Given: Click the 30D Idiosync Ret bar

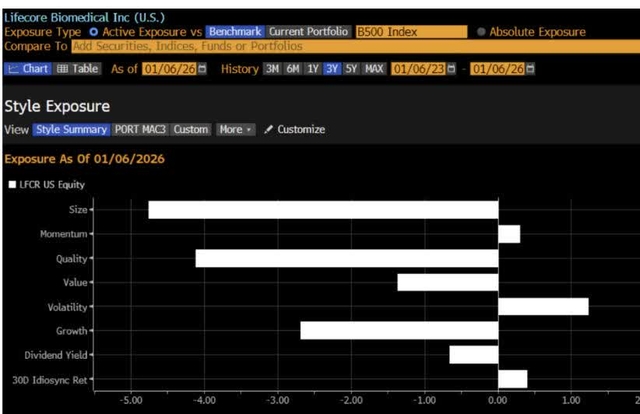Looking at the screenshot, I should point(513,379).
